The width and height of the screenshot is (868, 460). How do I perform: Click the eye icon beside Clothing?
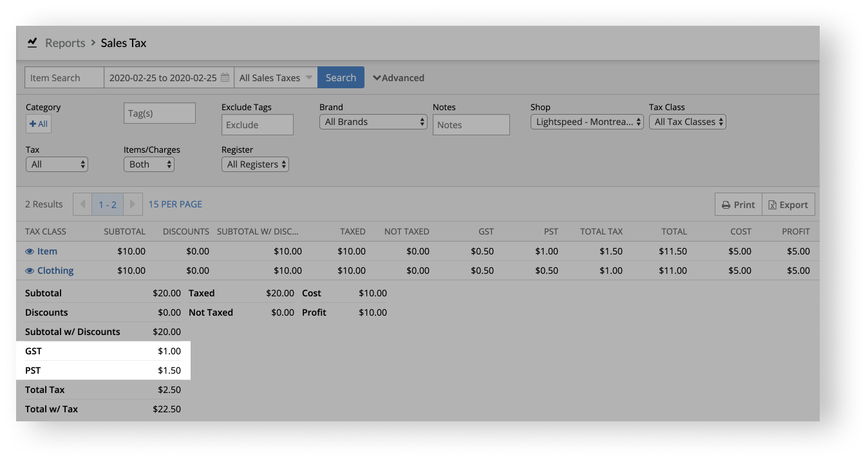(30, 271)
